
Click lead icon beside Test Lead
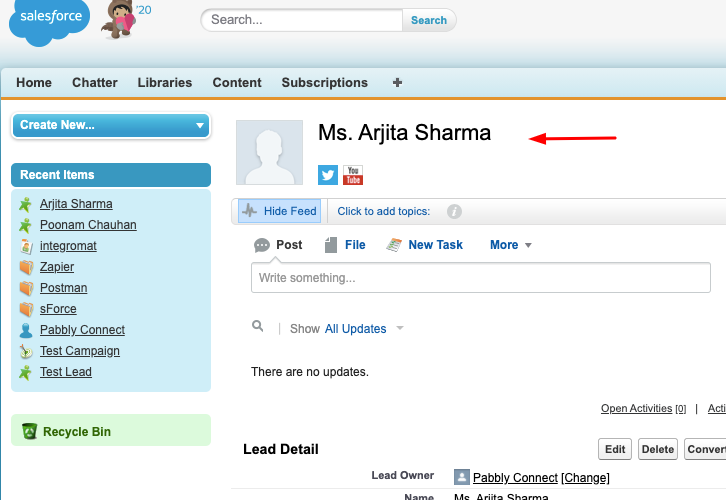(25, 372)
